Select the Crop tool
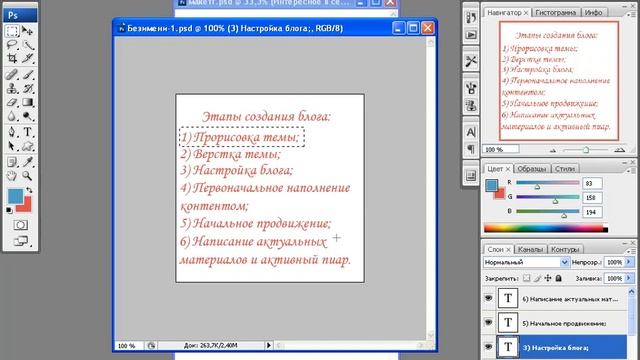 tap(12, 58)
